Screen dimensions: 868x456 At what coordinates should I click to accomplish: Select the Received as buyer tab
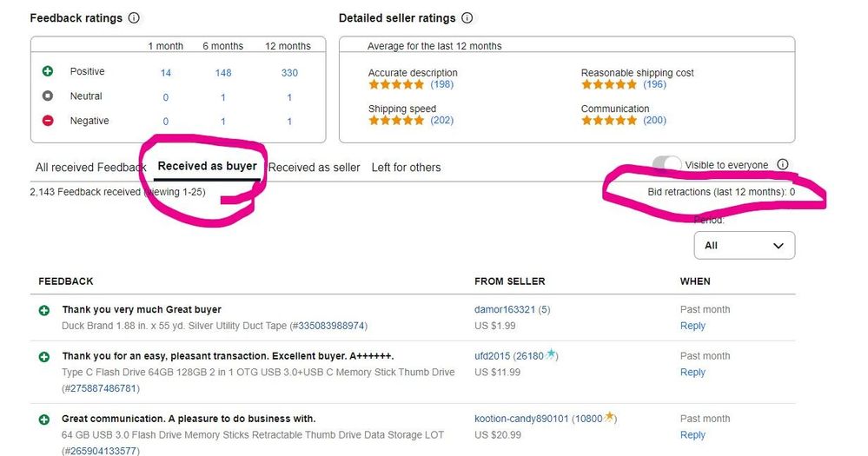[207, 166]
